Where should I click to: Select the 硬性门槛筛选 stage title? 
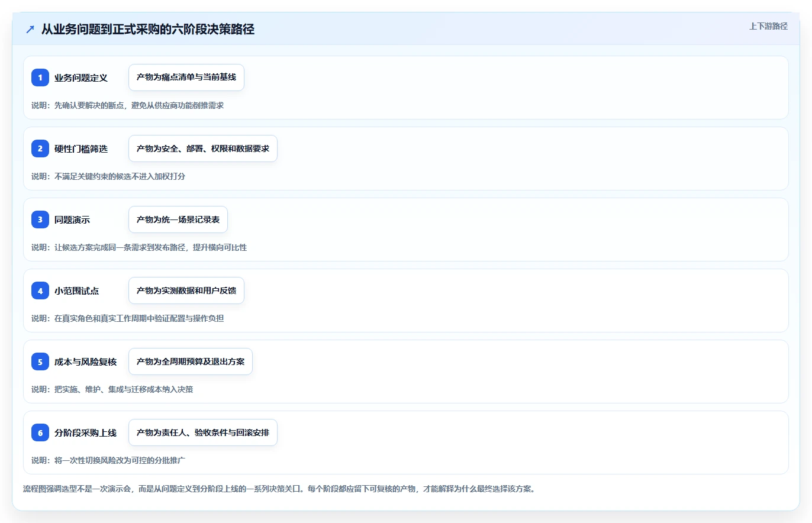point(81,148)
